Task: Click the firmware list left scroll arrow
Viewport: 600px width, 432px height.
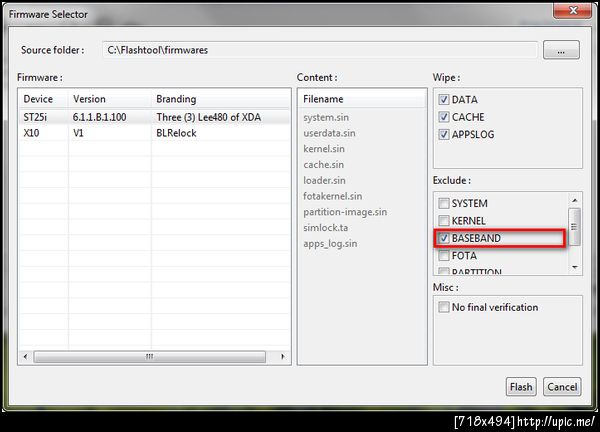Action: click(x=25, y=357)
